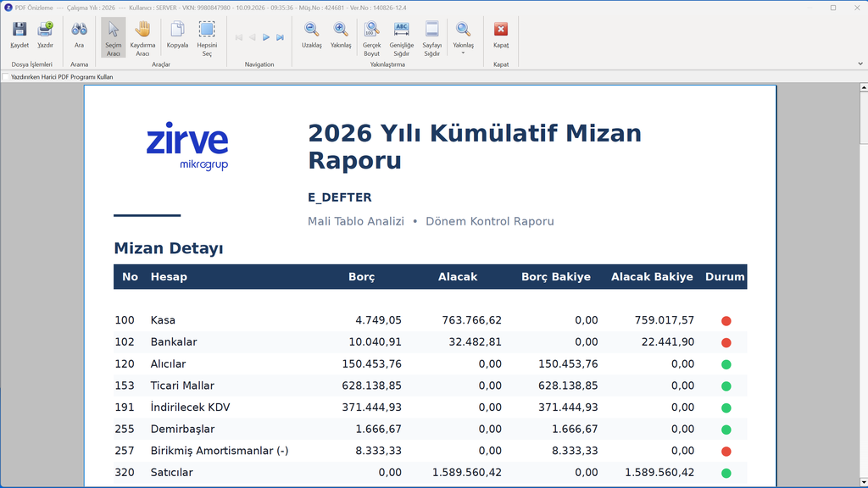Click green status dot for Ticari Mallar
This screenshot has width=868, height=488.
pos(726,386)
